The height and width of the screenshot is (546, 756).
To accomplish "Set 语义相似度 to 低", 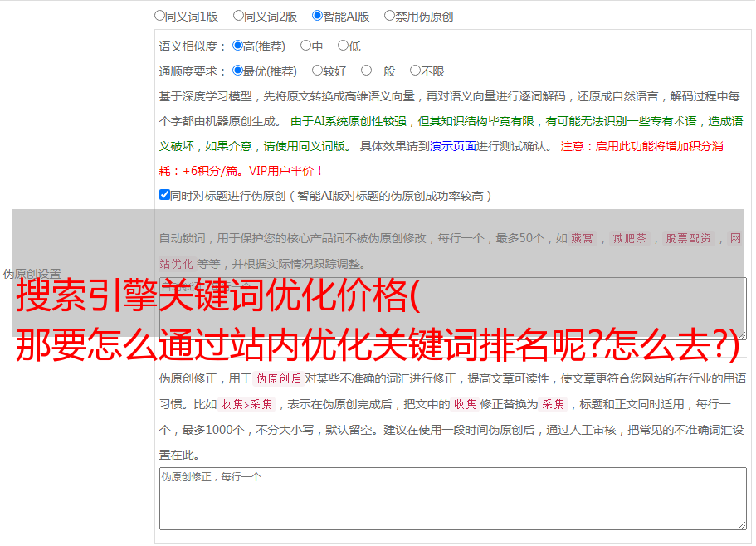I will pyautogui.click(x=343, y=46).
